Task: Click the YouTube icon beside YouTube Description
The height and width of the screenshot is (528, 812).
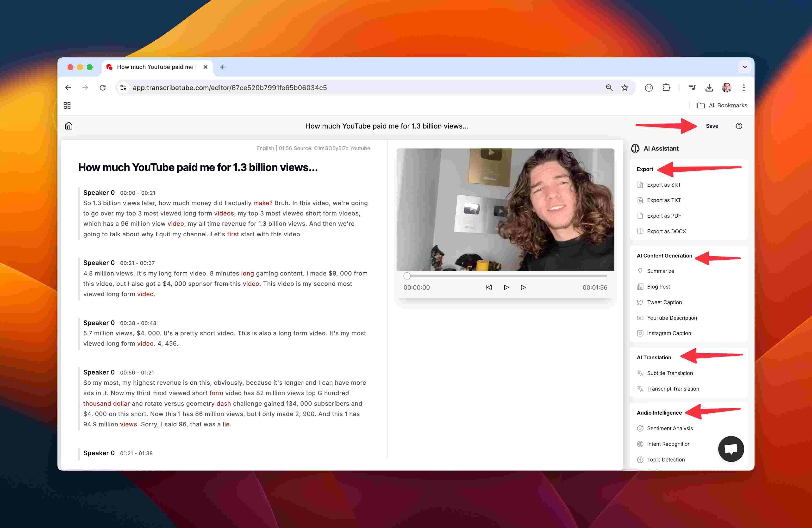Action: 640,318
